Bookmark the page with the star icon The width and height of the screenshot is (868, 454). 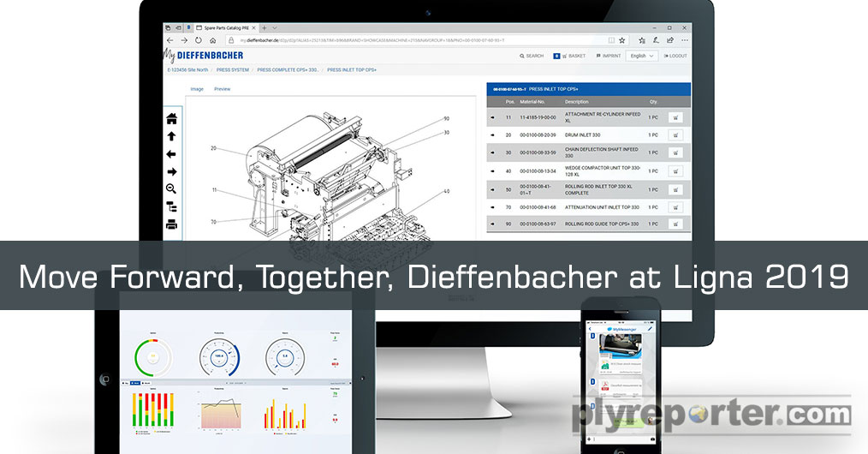(622, 40)
